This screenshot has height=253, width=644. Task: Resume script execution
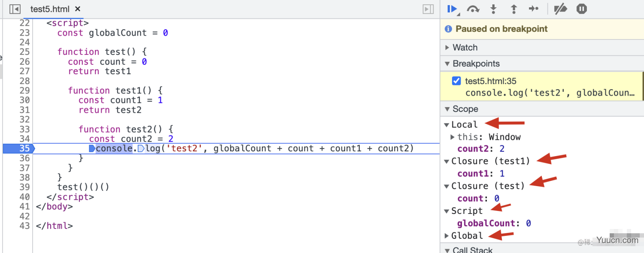[453, 9]
